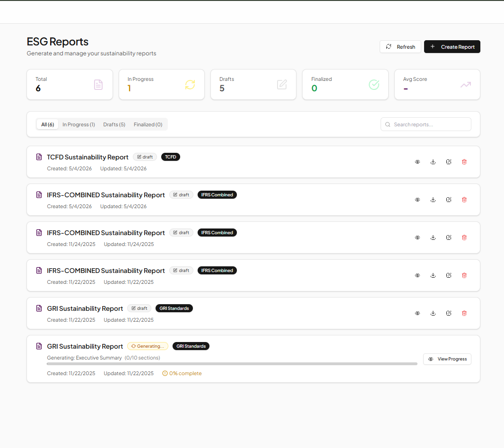Click the draft badge on TCFD Sustainability Report
504x448 pixels.
point(145,157)
